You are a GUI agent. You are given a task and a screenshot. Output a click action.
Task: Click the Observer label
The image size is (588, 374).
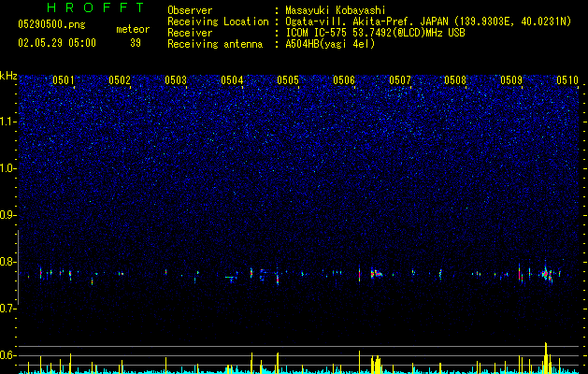point(190,10)
